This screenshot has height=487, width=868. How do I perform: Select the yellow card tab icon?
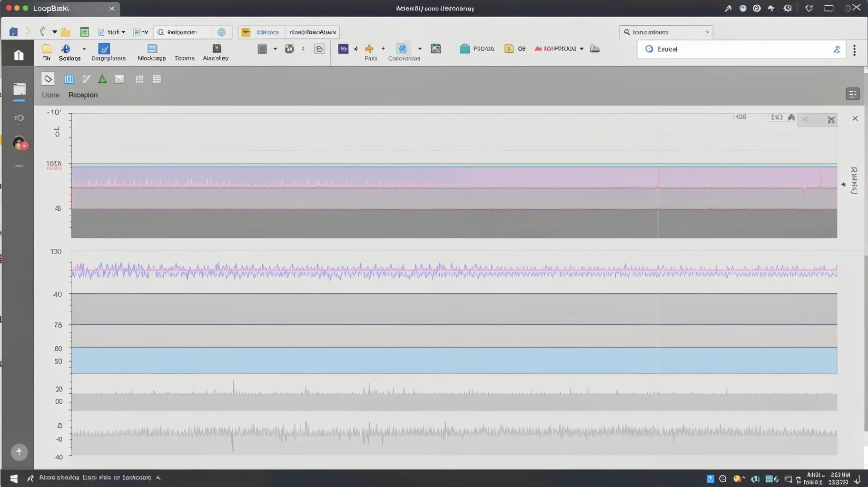pos(246,32)
